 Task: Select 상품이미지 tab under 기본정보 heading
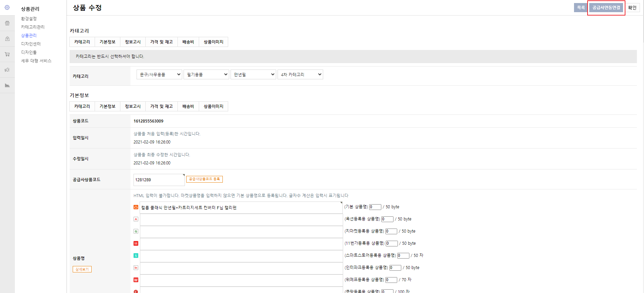pos(213,106)
